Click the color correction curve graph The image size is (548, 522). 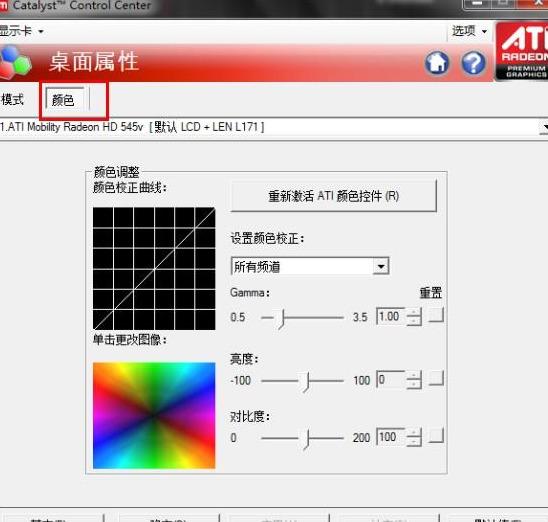(154, 268)
